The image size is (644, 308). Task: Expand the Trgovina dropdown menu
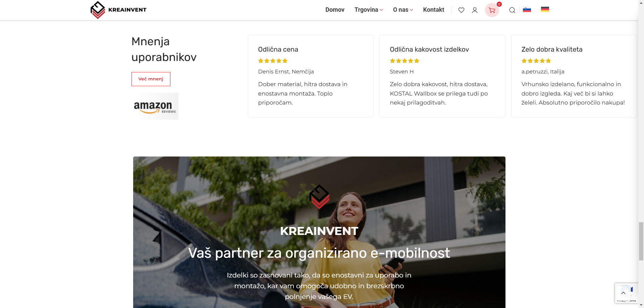369,10
